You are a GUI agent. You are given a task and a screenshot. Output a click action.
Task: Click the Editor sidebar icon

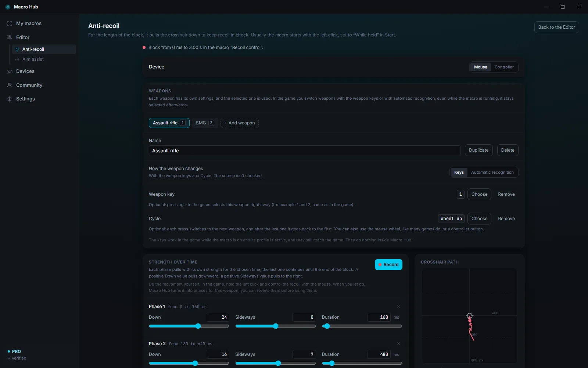pyautogui.click(x=10, y=38)
